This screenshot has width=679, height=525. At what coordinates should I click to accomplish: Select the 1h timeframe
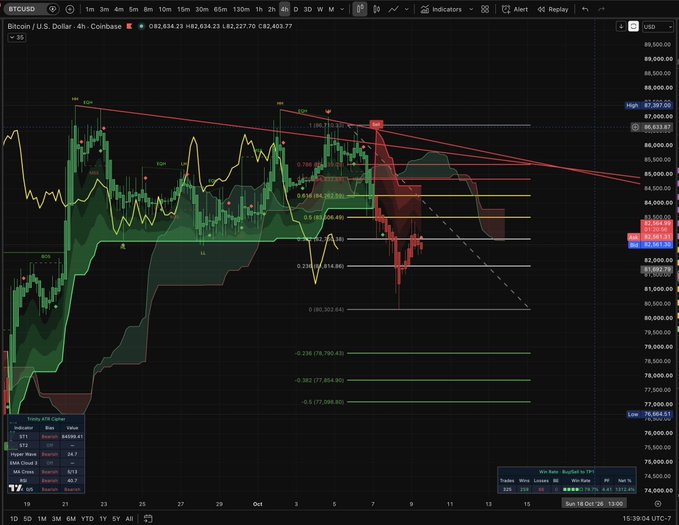[x=259, y=9]
